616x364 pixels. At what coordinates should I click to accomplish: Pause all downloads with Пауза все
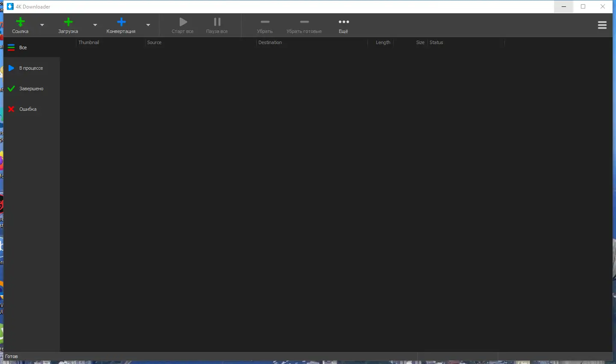[x=217, y=25]
